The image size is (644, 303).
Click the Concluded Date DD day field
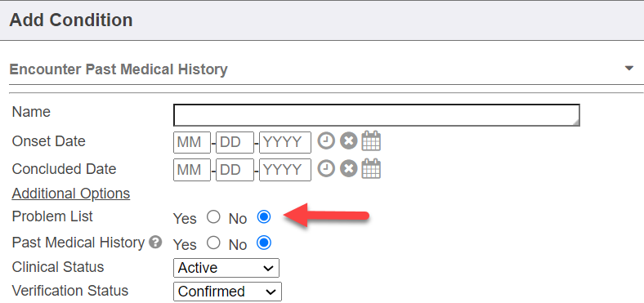(235, 170)
